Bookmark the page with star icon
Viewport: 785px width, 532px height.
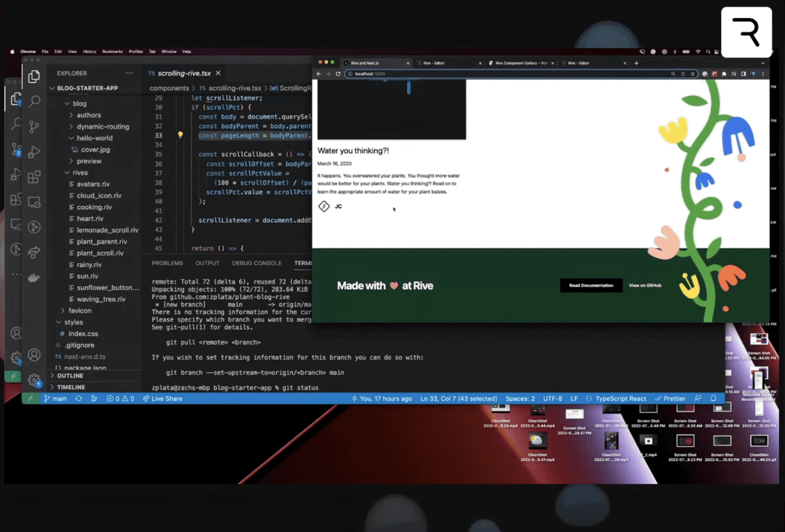tap(693, 74)
